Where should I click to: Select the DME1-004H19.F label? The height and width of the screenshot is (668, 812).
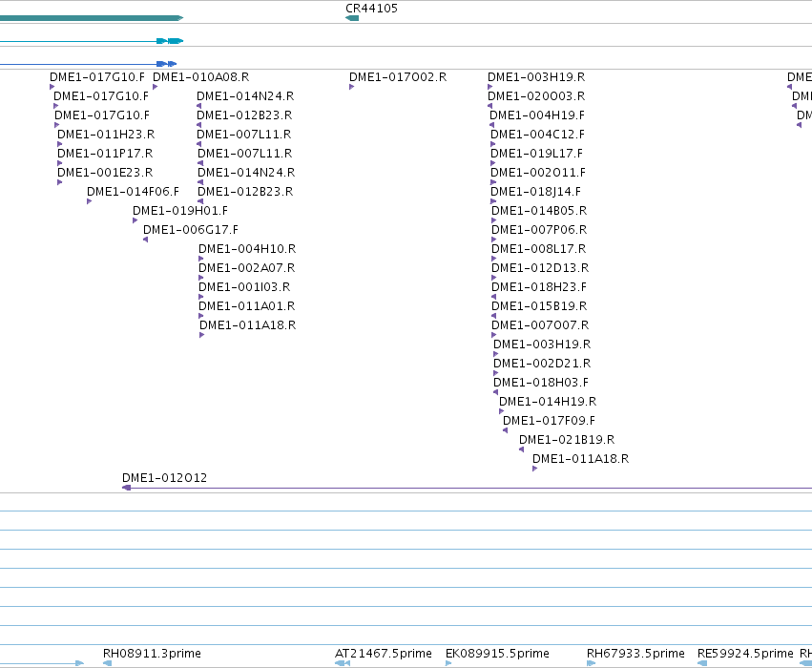pyautogui.click(x=537, y=115)
